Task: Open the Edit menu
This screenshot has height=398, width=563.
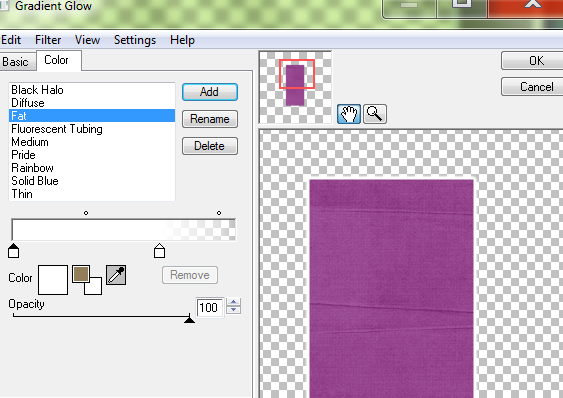Action: point(11,40)
